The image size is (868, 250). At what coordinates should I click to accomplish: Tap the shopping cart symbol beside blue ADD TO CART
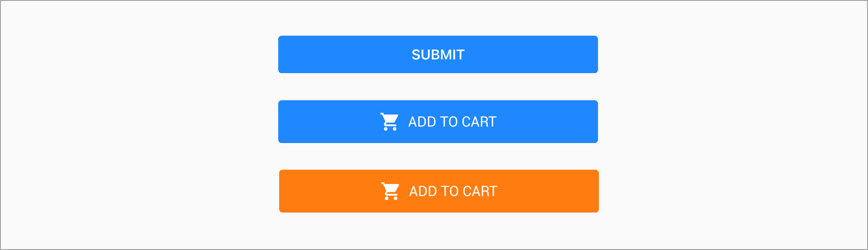pyautogui.click(x=389, y=122)
